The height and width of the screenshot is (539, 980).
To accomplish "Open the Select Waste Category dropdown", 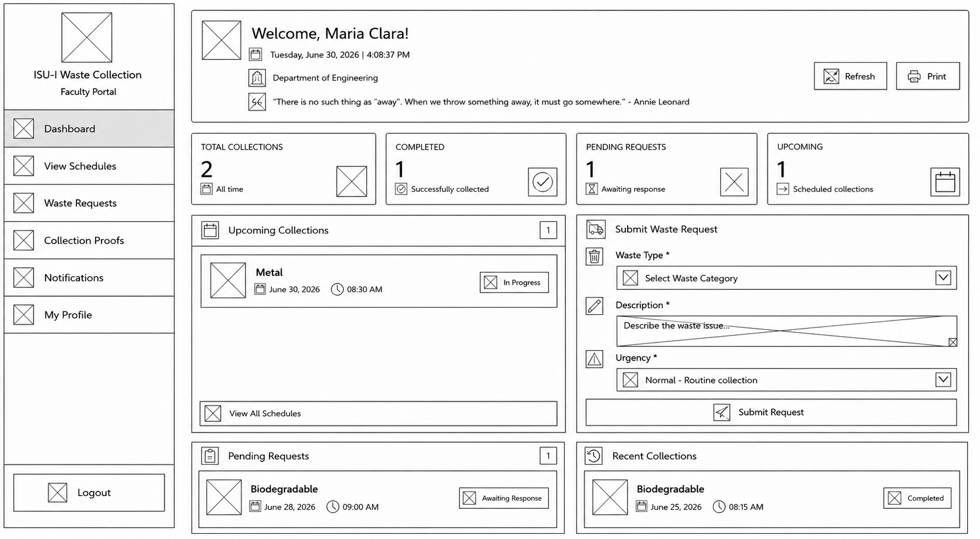I will (786, 278).
